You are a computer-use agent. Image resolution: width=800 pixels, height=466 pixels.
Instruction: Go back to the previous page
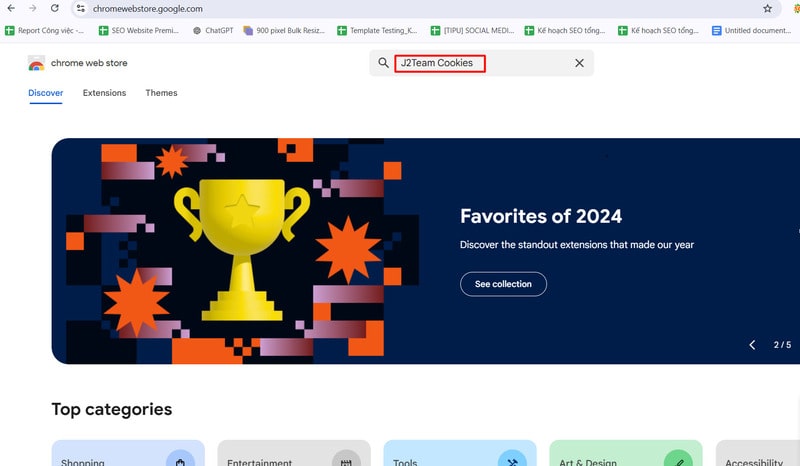[x=11, y=8]
